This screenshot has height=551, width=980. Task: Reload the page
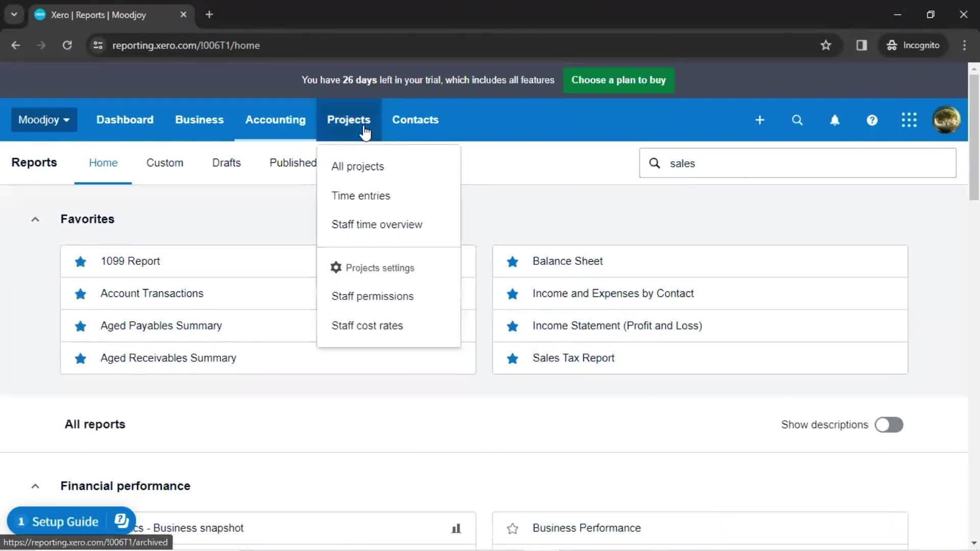(x=67, y=45)
